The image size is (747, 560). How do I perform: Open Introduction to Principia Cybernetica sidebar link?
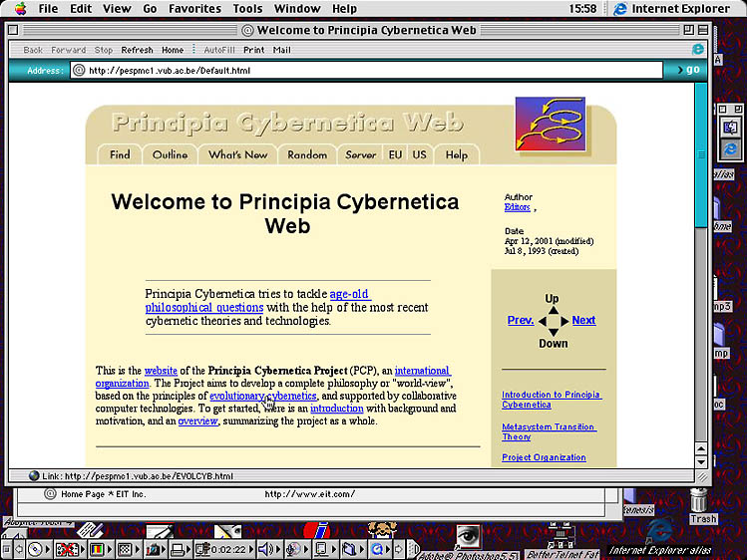pyautogui.click(x=552, y=400)
